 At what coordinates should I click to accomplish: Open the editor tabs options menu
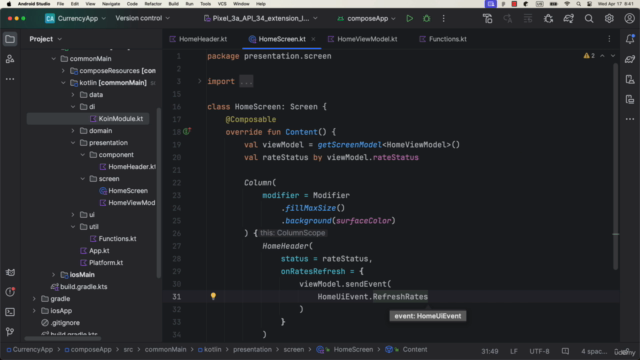point(609,39)
